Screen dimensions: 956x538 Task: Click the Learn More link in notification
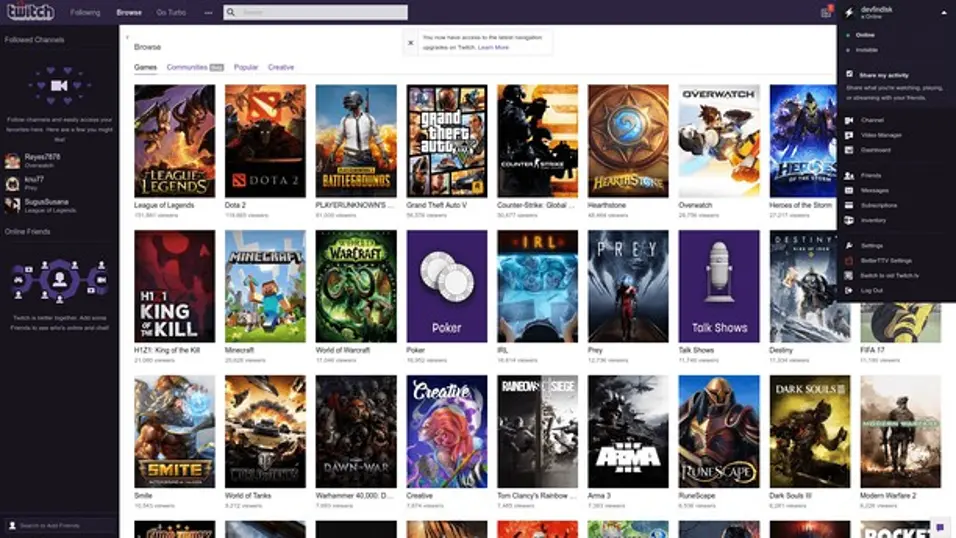(493, 47)
